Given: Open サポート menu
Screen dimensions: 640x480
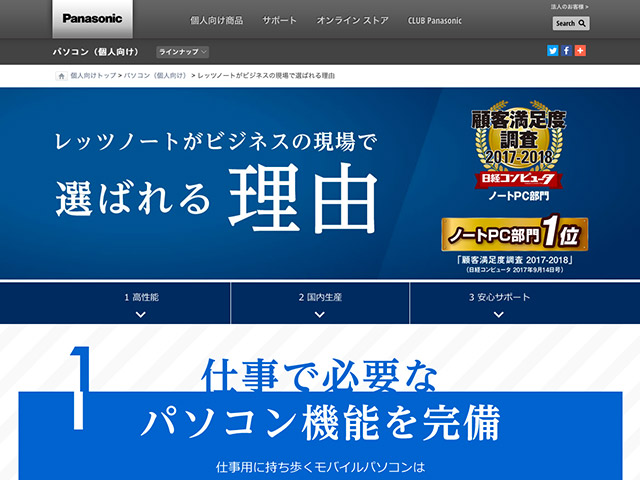Looking at the screenshot, I should coord(279,20).
